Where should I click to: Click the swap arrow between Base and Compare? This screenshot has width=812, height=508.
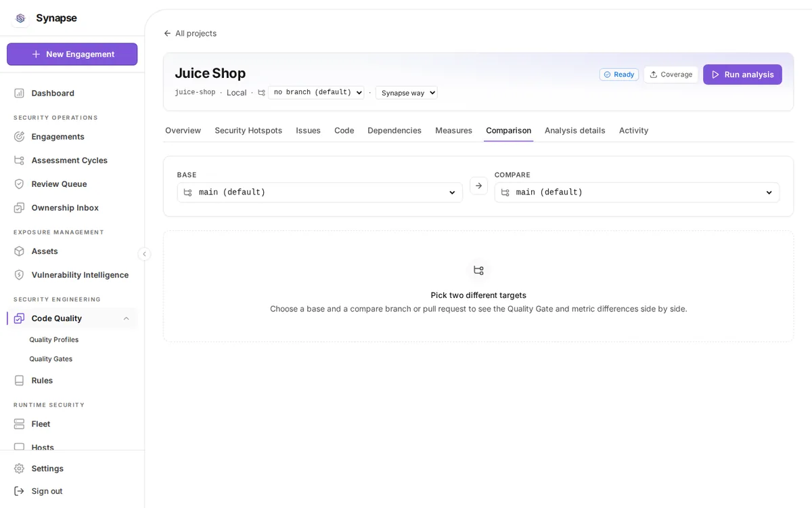tap(478, 186)
